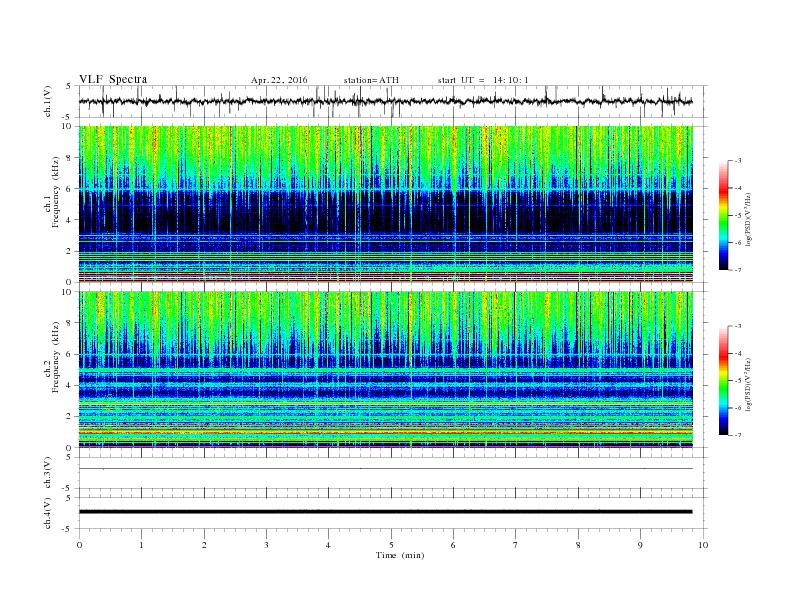Click the ch.3(V) axis label
This screenshot has width=792, height=612.
point(48,474)
